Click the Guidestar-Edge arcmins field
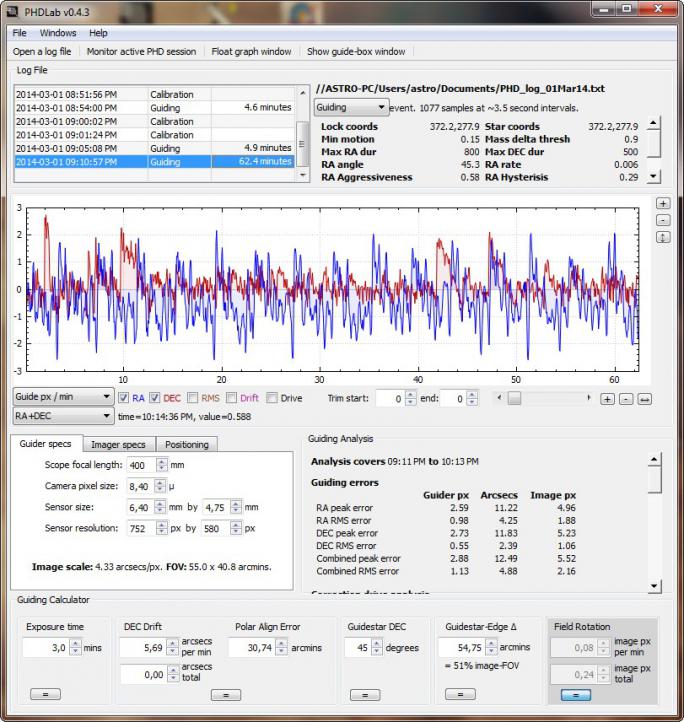The image size is (684, 722). click(x=462, y=647)
